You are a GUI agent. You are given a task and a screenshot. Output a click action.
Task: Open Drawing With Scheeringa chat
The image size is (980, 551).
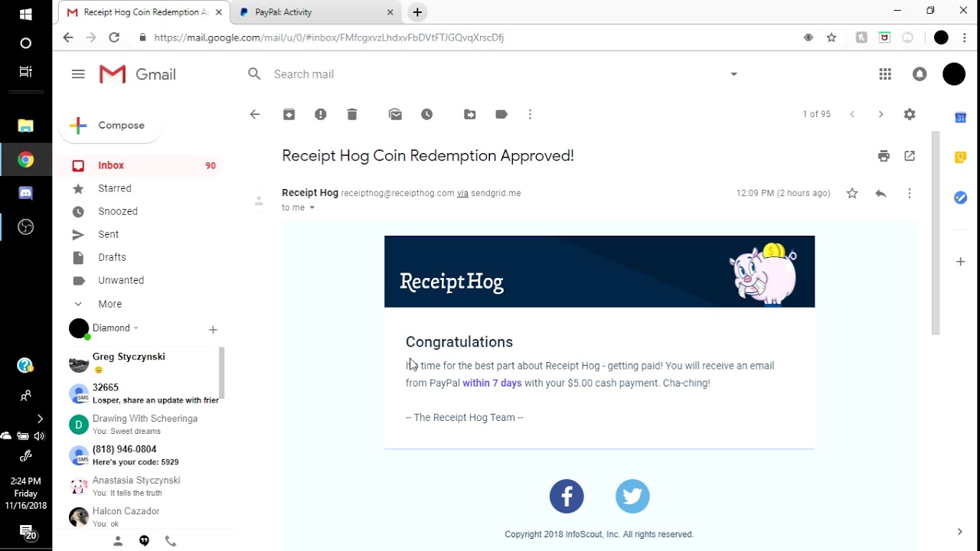[142, 425]
